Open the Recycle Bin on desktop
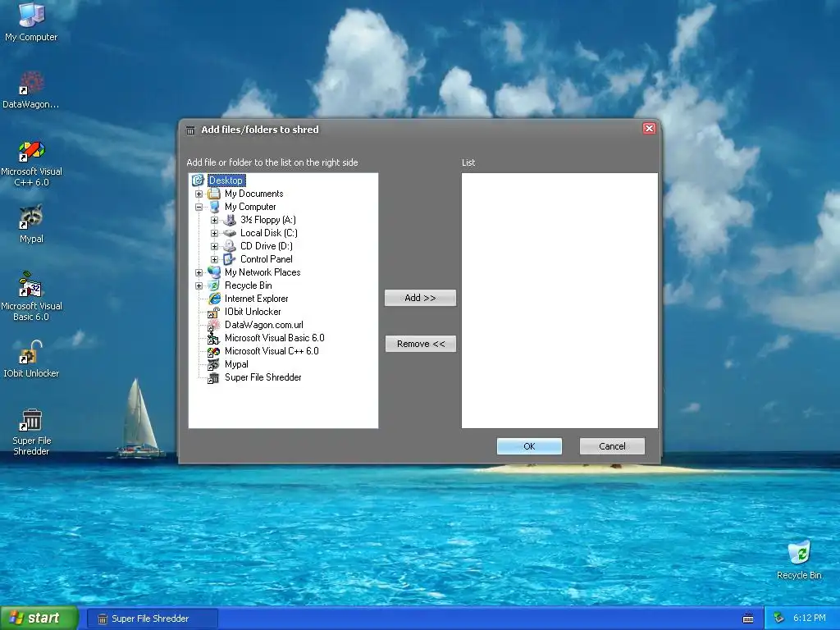Viewport: 840px width, 630px height. point(799,560)
